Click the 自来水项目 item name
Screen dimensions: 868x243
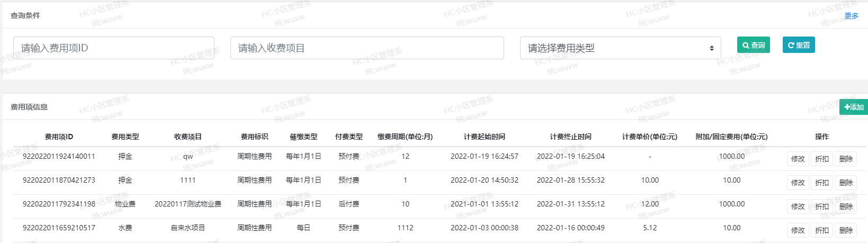pos(188,228)
